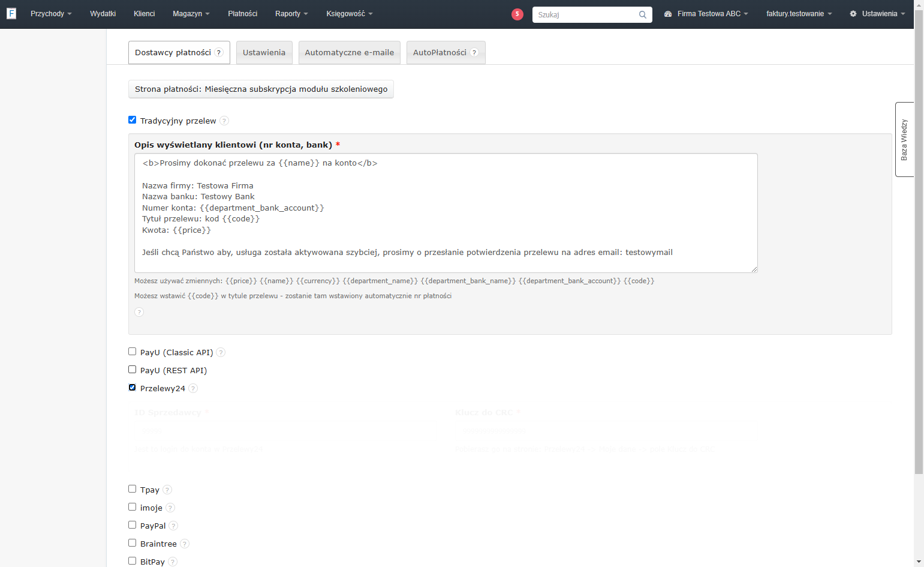Click the help icon next to Dostawcy płatności
This screenshot has height=567, width=924.
[219, 53]
